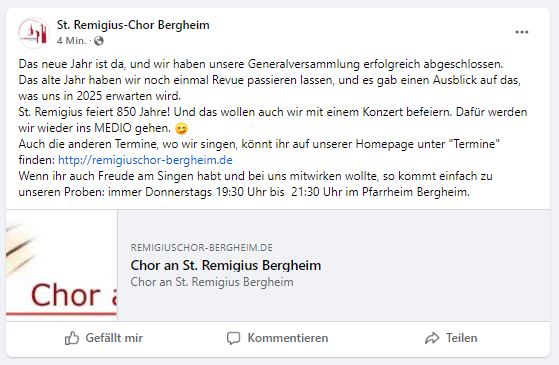Click the winking emoji in the post
Image resolution: width=559 pixels, height=365 pixels.
point(181,128)
